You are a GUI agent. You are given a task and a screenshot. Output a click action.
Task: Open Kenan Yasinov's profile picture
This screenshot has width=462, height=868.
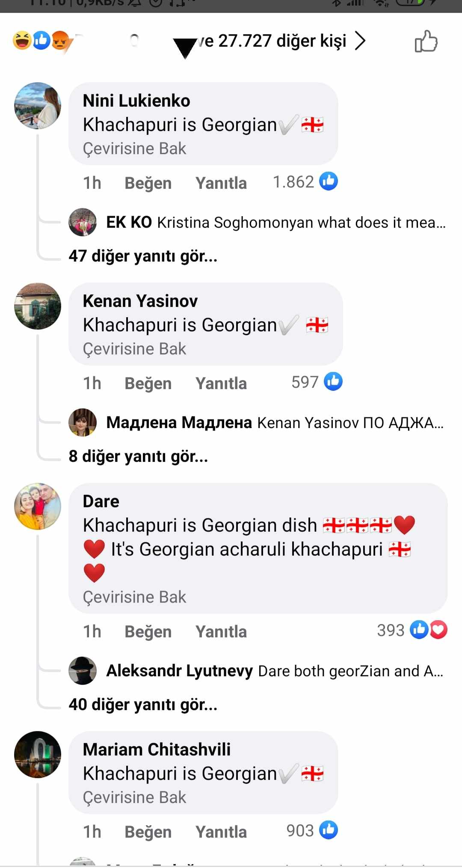[x=38, y=306]
